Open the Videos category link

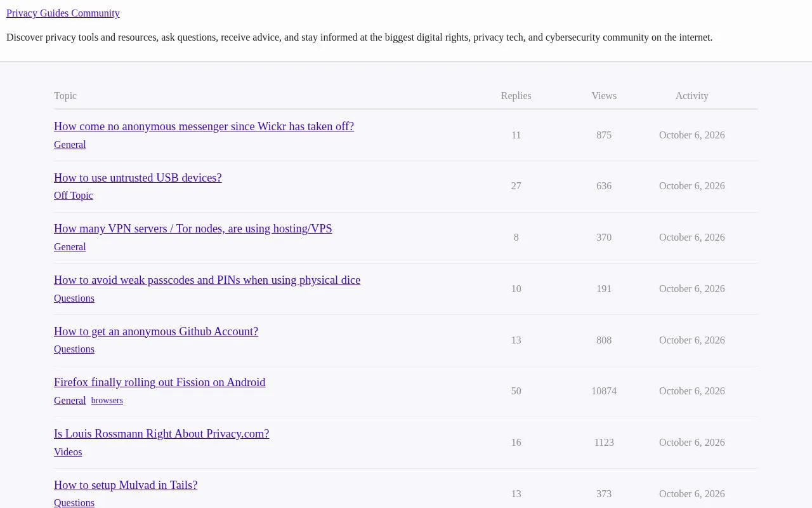pos(68,452)
